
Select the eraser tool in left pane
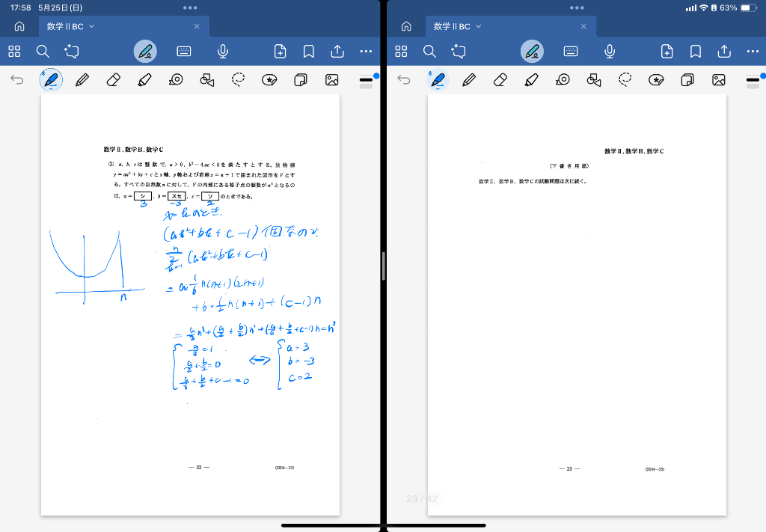[114, 79]
